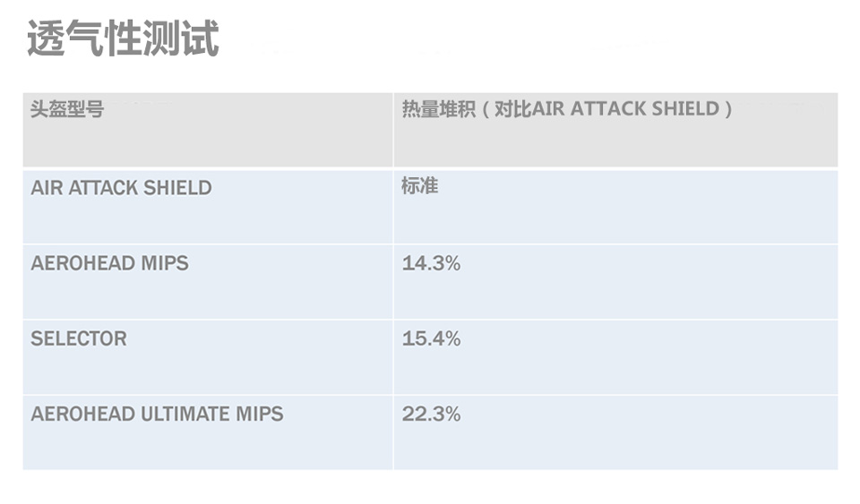This screenshot has height=504, width=860.
Task: Select the AEROHEAD MIPS row label
Action: tap(109, 263)
